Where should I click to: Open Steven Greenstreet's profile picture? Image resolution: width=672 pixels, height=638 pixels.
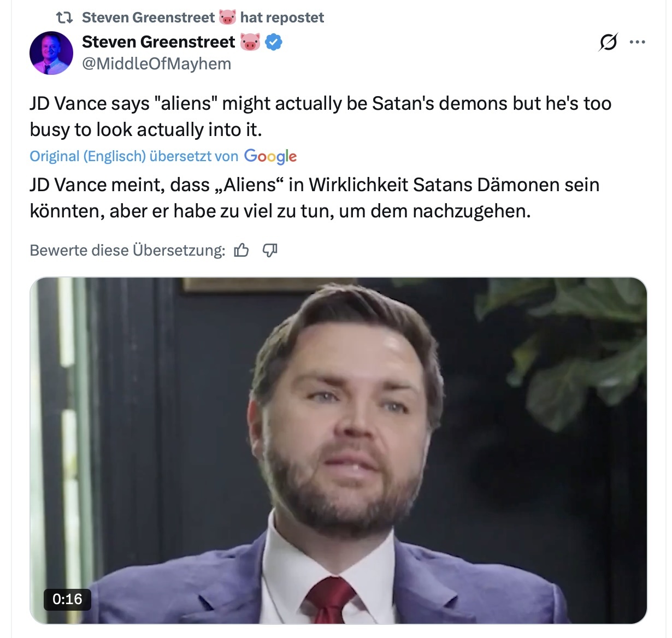pyautogui.click(x=51, y=53)
